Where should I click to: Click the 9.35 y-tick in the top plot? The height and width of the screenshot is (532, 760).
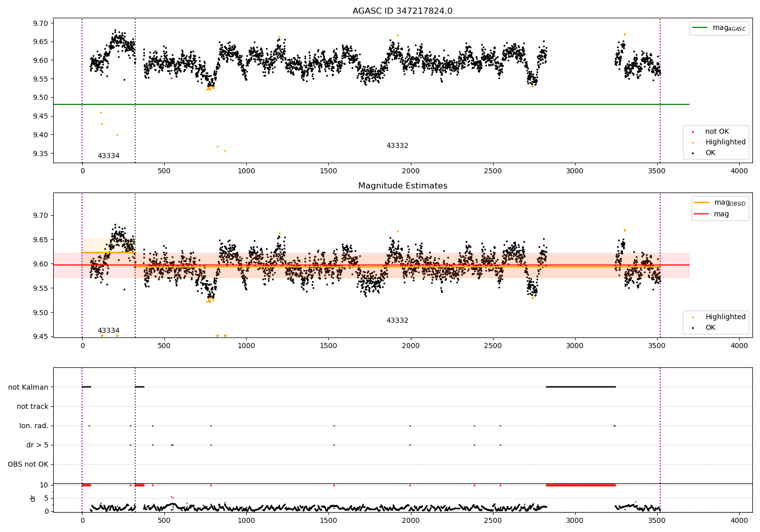point(41,154)
